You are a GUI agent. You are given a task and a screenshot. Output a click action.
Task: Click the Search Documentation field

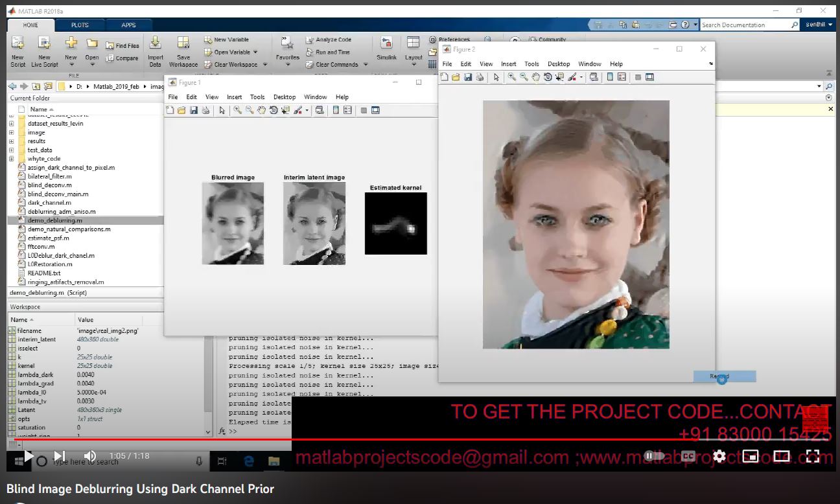click(x=745, y=25)
